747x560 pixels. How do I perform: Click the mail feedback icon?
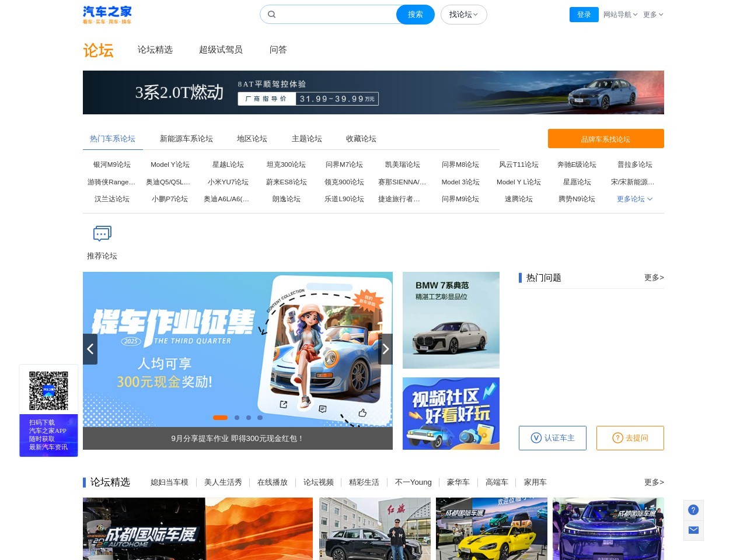click(693, 530)
